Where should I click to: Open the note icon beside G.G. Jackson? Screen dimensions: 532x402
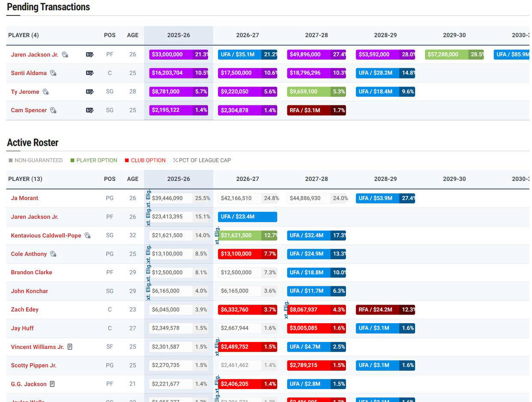[x=52, y=384]
